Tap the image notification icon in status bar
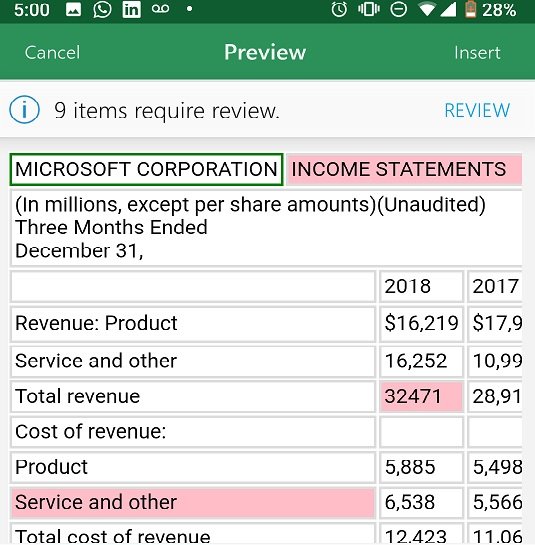 click(x=73, y=10)
